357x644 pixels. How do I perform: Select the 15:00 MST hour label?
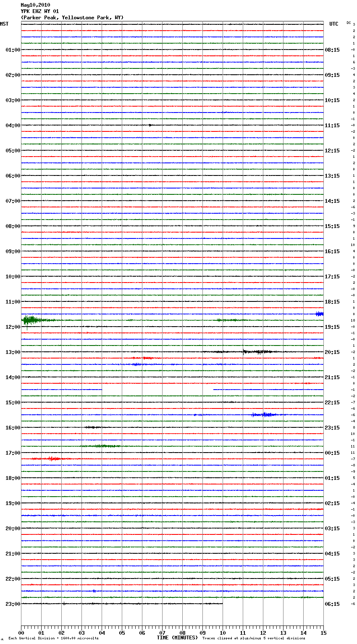(x=13, y=403)
